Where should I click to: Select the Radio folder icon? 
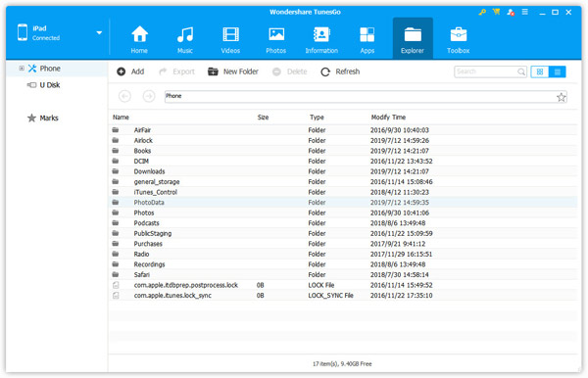click(116, 254)
